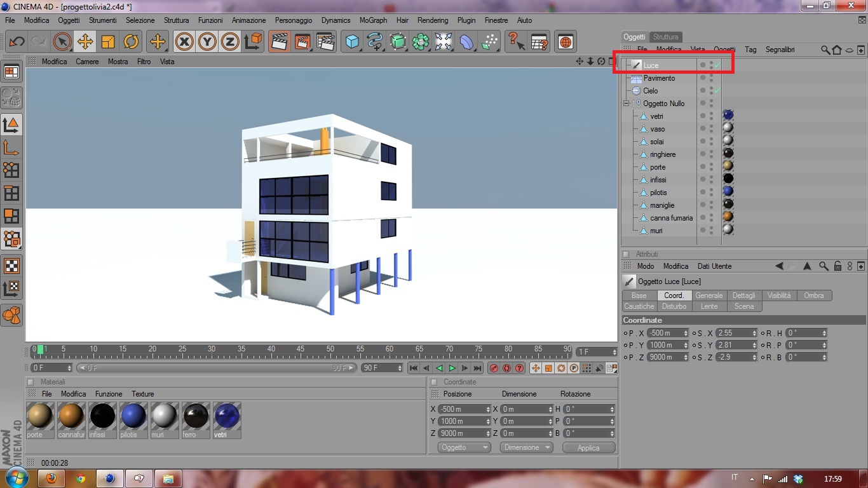
Task: Open the Dimensione dropdown
Action: [x=526, y=447]
